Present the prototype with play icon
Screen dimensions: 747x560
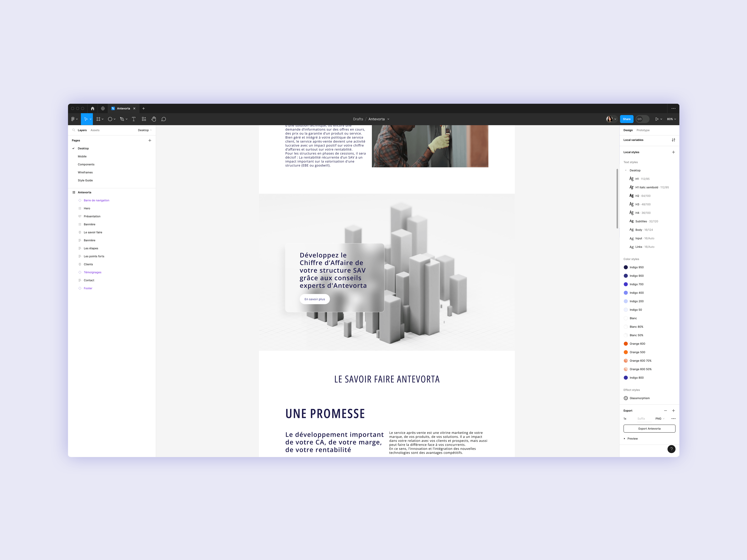[x=657, y=119]
